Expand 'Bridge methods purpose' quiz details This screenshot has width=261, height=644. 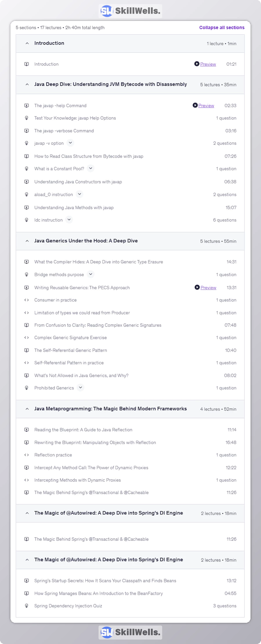pos(90,274)
